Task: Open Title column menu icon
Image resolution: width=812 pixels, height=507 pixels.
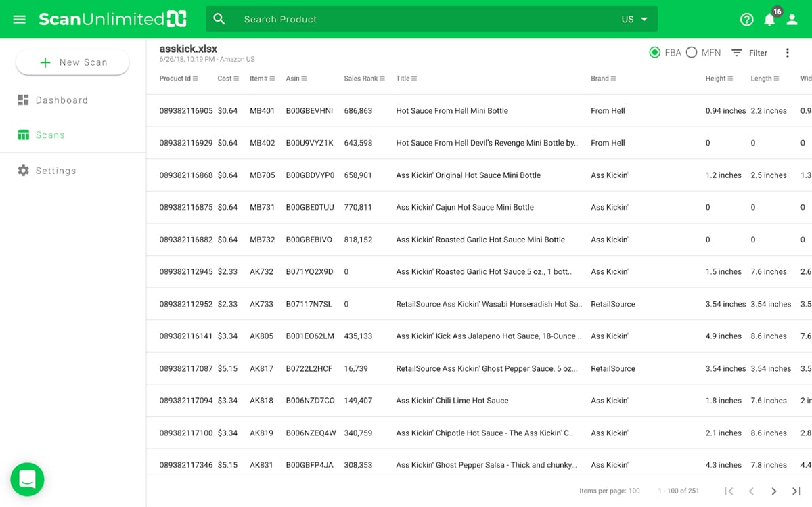Action: tap(414, 79)
